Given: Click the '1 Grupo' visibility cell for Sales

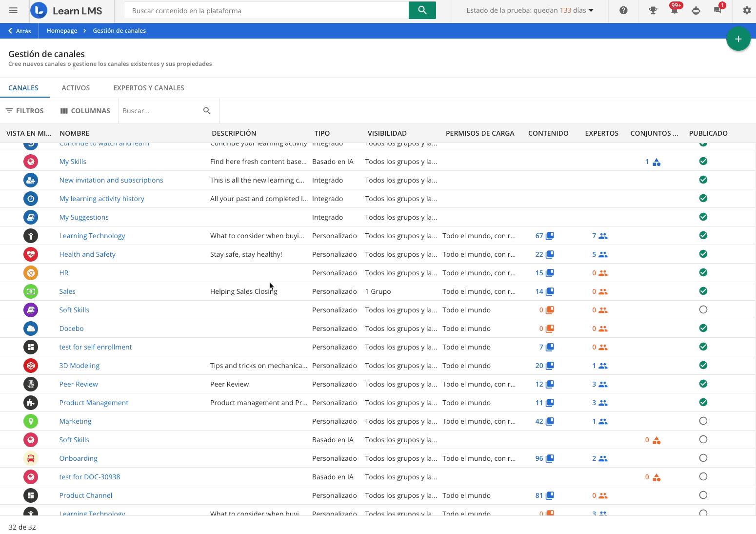Looking at the screenshot, I should point(378,291).
